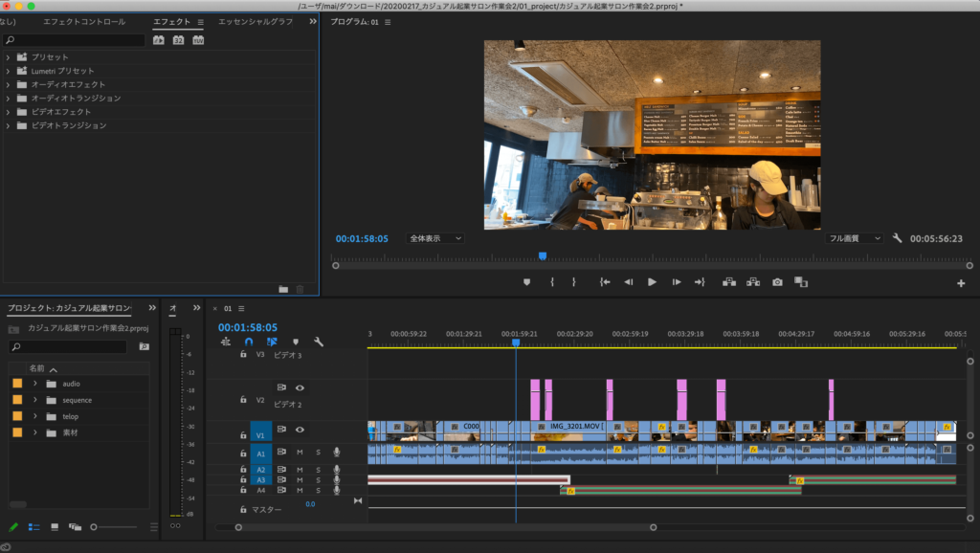Toggle the lock on track V3
980x553 pixels.
pyautogui.click(x=243, y=354)
